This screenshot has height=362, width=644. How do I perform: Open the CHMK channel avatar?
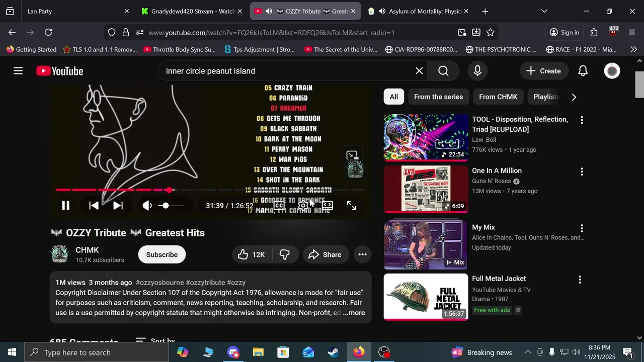[60, 254]
